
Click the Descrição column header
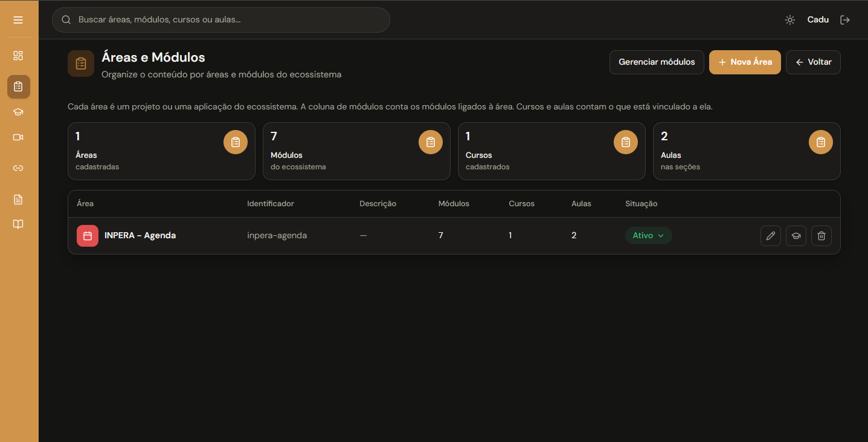coord(378,204)
